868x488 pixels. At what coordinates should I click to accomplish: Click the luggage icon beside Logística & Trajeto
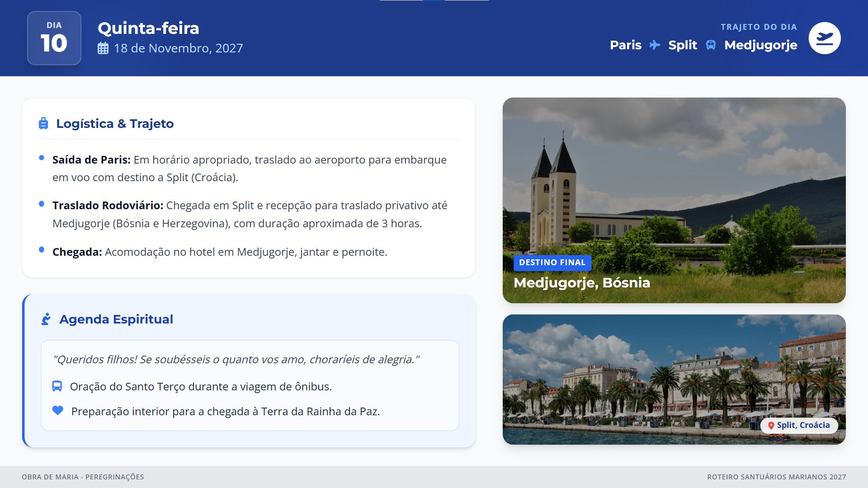(x=43, y=123)
